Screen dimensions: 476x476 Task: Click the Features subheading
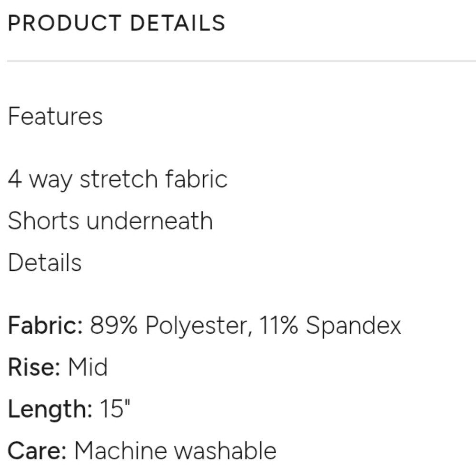(55, 117)
